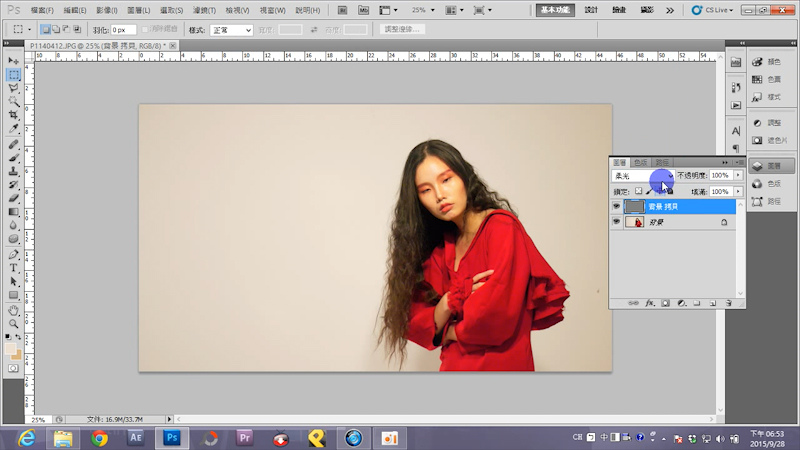Create new adjustment layer icon
Viewport: 800px width, 450px height.
pos(681,303)
